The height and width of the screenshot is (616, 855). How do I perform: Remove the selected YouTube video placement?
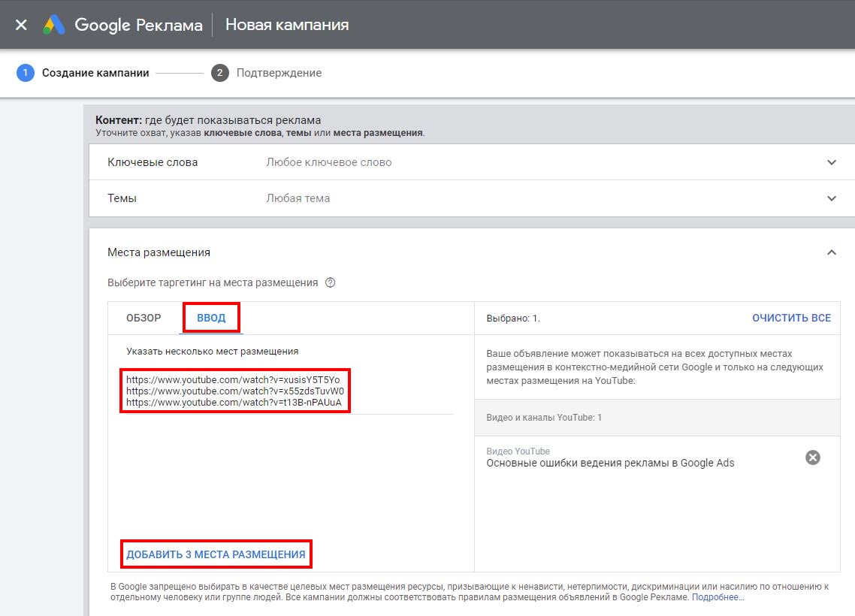[x=812, y=457]
